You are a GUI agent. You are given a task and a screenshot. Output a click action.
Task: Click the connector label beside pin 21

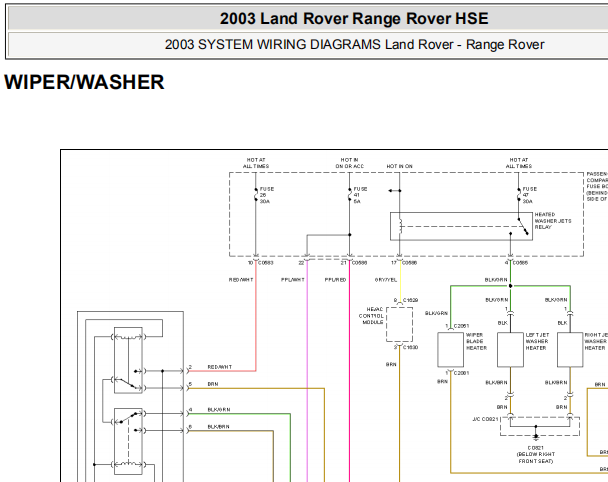point(359,263)
